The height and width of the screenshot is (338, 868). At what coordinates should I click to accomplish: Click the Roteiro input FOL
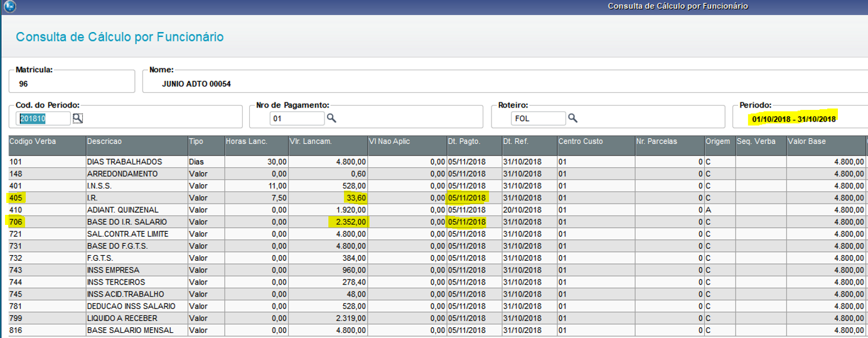(x=538, y=118)
